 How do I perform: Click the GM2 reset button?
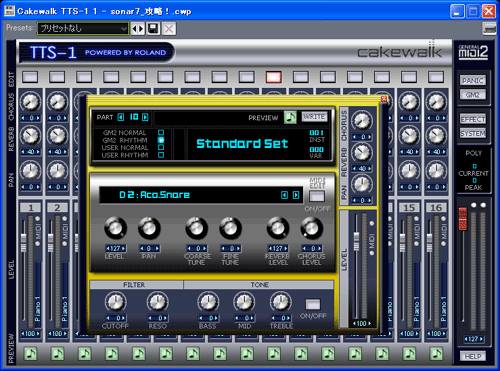473,95
